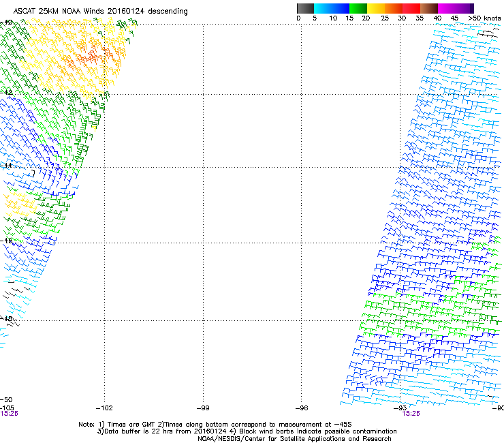The width and height of the screenshot is (504, 443).
Task: Click legend label '35' under the color bar
Action: (420, 18)
